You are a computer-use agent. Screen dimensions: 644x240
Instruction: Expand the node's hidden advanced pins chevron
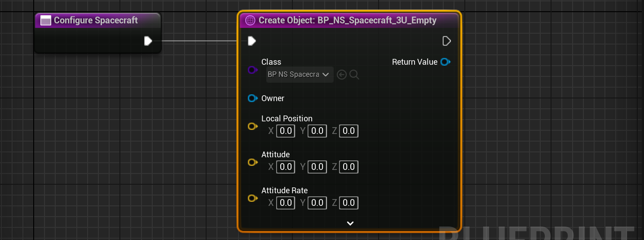(350, 223)
